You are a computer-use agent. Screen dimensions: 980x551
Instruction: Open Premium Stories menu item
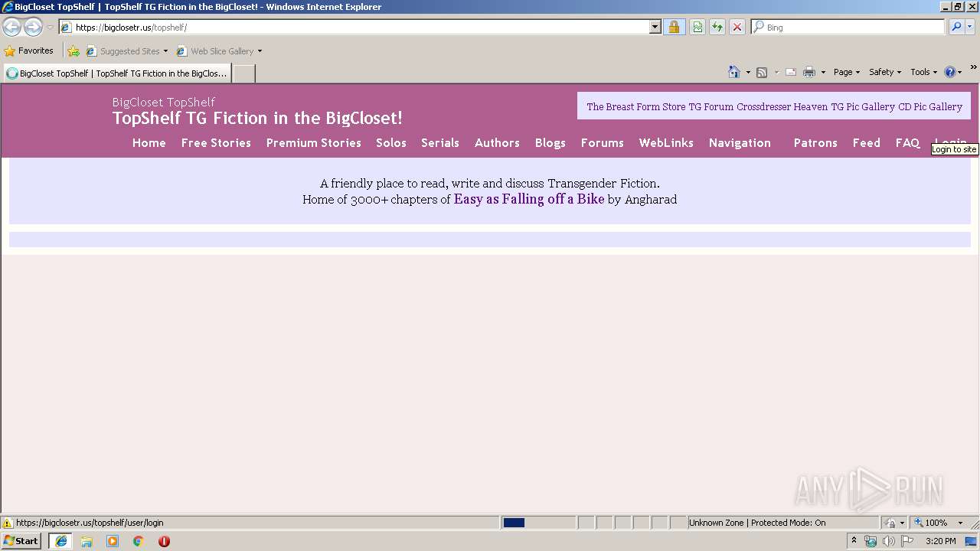coord(313,143)
